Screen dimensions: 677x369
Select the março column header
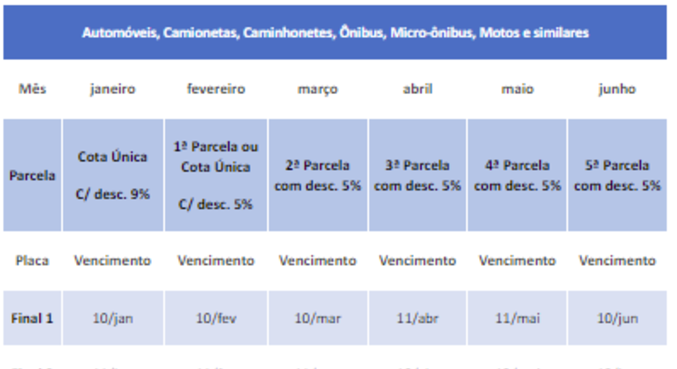pyautogui.click(x=318, y=89)
